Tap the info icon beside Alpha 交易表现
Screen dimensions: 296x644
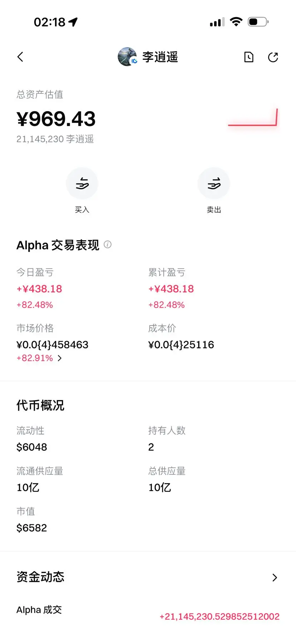point(108,245)
